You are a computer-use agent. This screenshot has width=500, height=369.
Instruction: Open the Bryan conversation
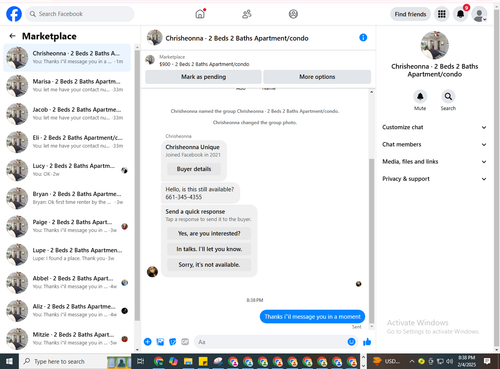(x=67, y=198)
